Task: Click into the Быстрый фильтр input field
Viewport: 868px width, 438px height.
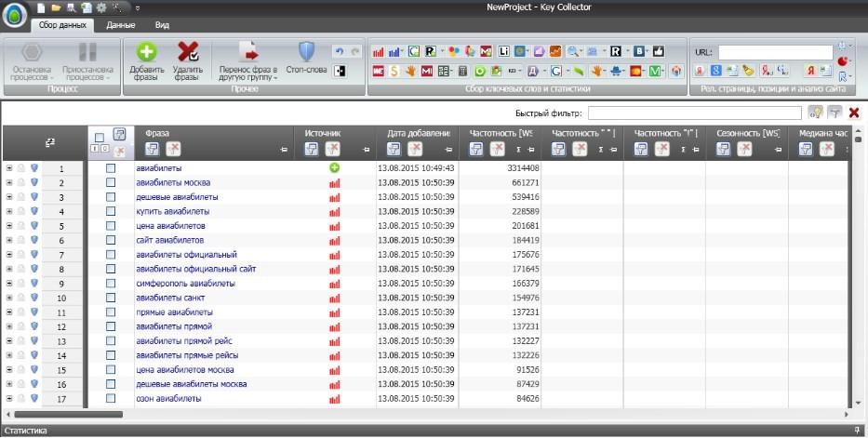Action: (694, 113)
